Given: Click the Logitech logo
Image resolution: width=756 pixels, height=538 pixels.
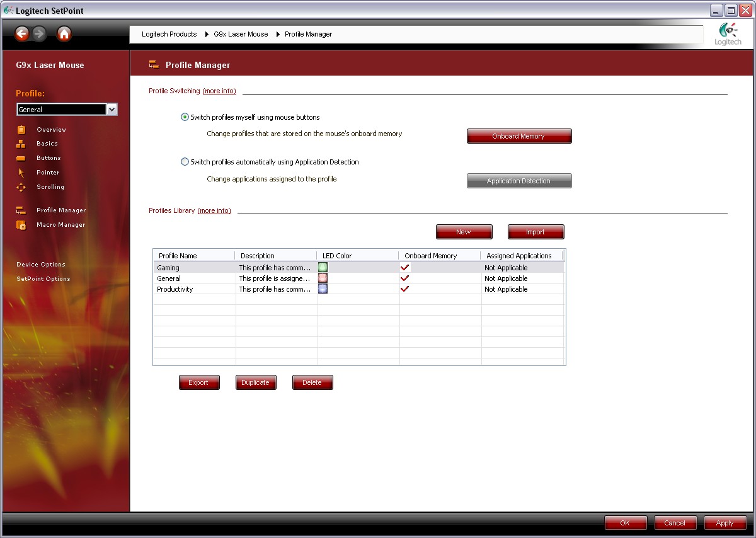Looking at the screenshot, I should click(x=728, y=34).
